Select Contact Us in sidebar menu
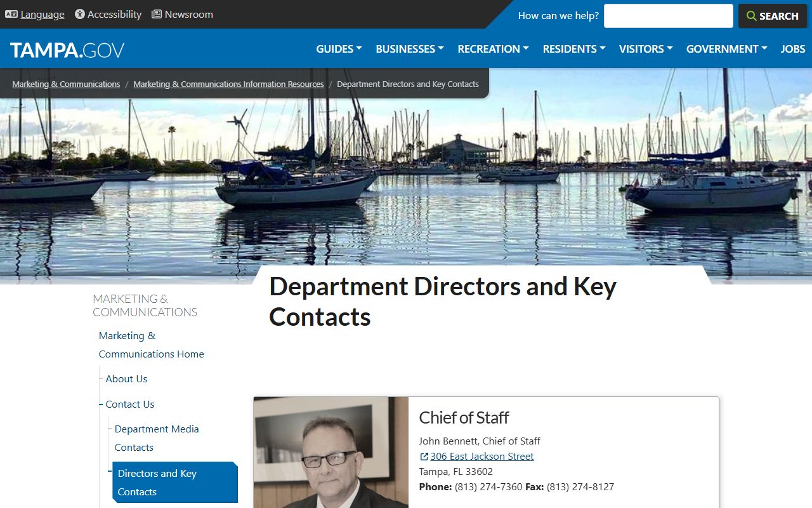 (129, 404)
